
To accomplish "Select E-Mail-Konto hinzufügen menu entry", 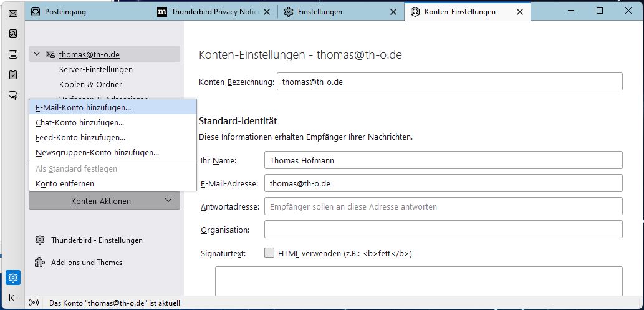I will coord(83,107).
